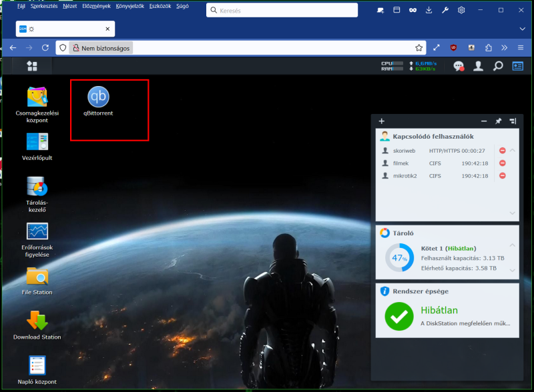Screen dimensions: 534x392
Task: Click the CPU RAM usage indicator
Action: (x=392, y=66)
